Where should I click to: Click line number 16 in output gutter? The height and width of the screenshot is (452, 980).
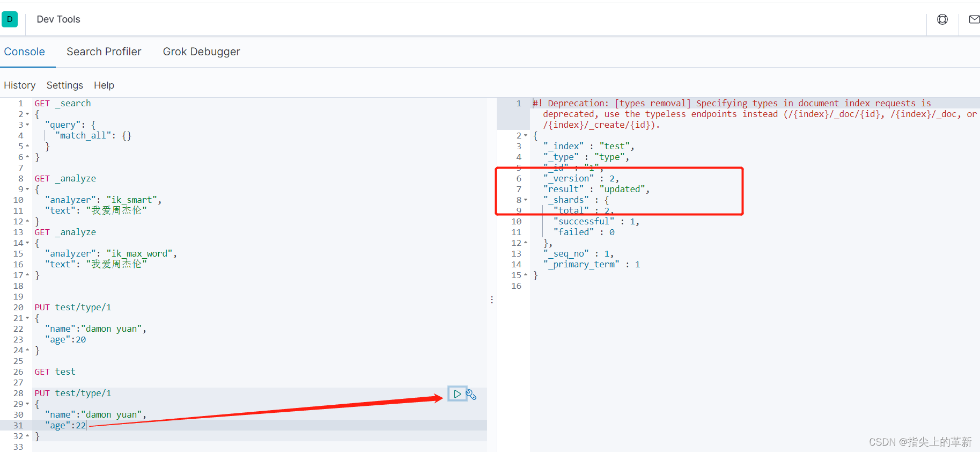pos(516,286)
